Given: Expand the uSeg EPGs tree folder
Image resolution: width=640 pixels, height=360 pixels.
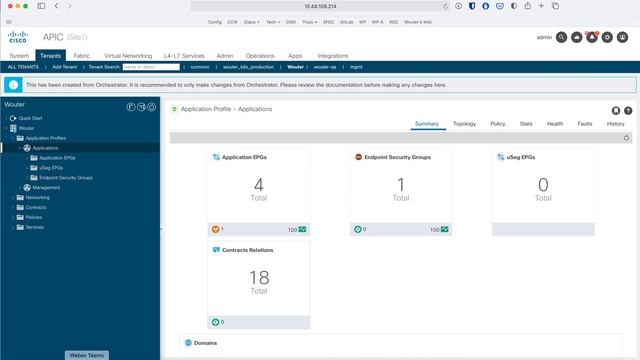Looking at the screenshot, I should click(x=27, y=168).
